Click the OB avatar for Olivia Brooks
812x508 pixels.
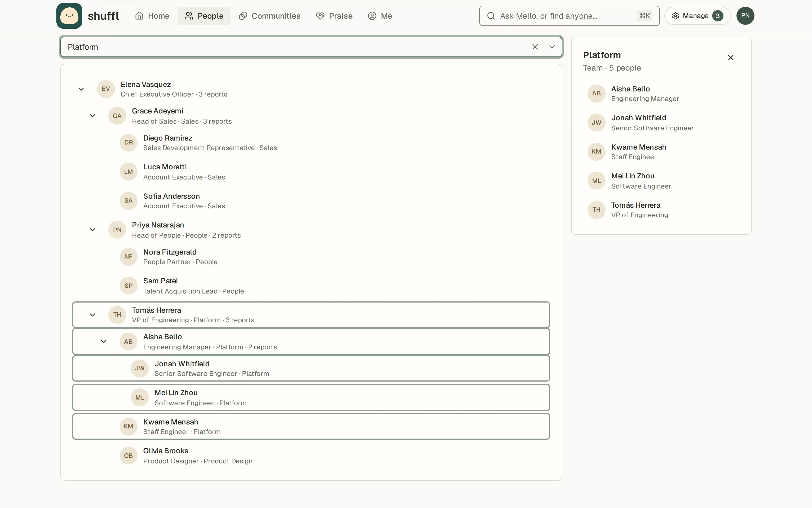tap(129, 456)
